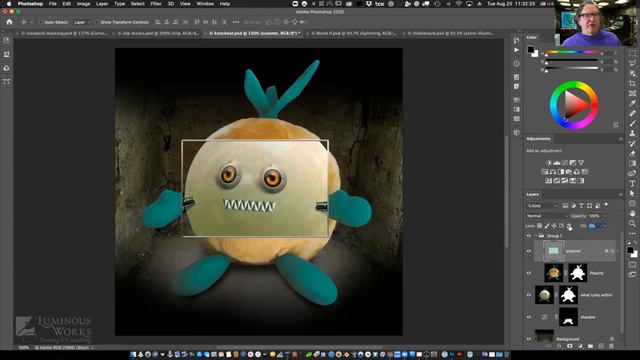Toggle Auto-Select checkbox
Viewport: 640px width, 360px height.
[41, 22]
